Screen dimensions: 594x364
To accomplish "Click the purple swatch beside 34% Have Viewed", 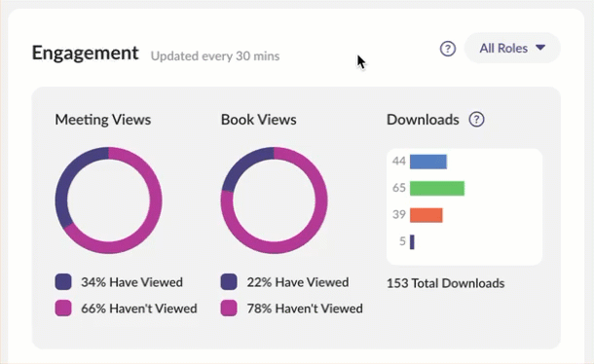I will click(63, 282).
